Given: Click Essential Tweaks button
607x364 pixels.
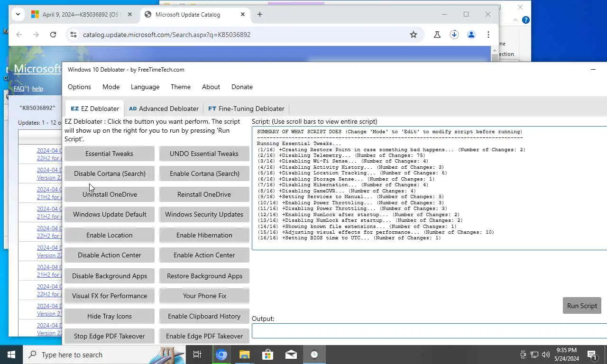Looking at the screenshot, I should [x=110, y=154].
